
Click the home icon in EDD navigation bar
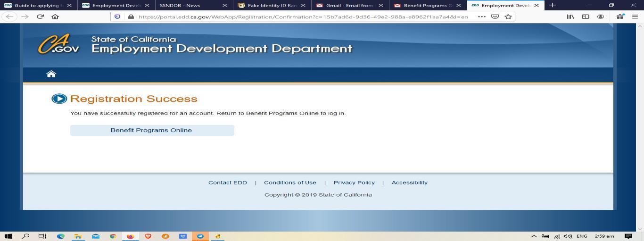point(51,74)
